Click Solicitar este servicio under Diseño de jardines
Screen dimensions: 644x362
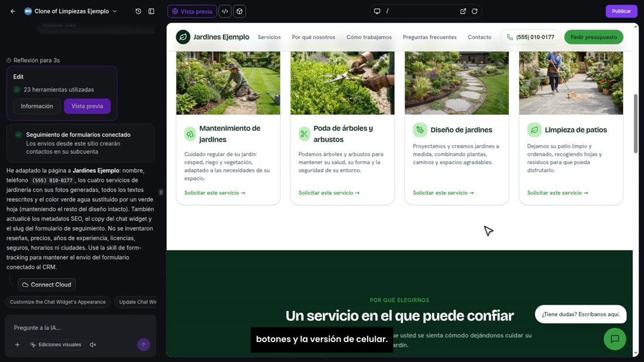click(443, 193)
